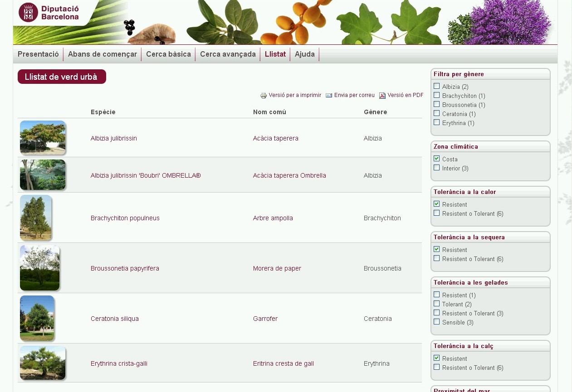Go to the Presentació menu item
This screenshot has height=392, width=572.
pos(38,54)
